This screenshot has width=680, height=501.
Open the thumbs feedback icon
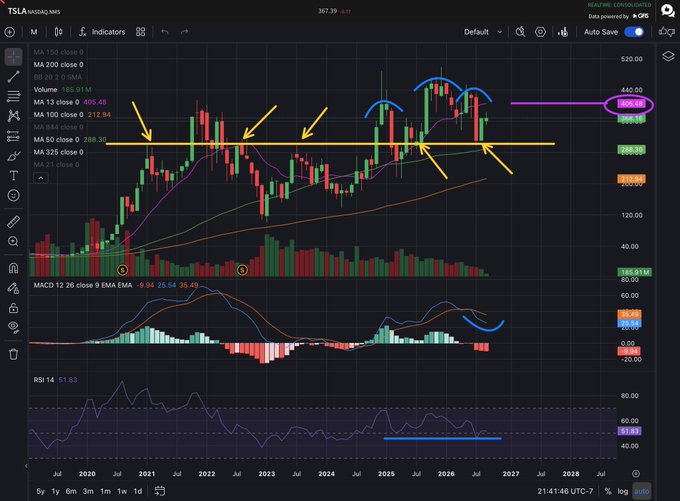(667, 32)
